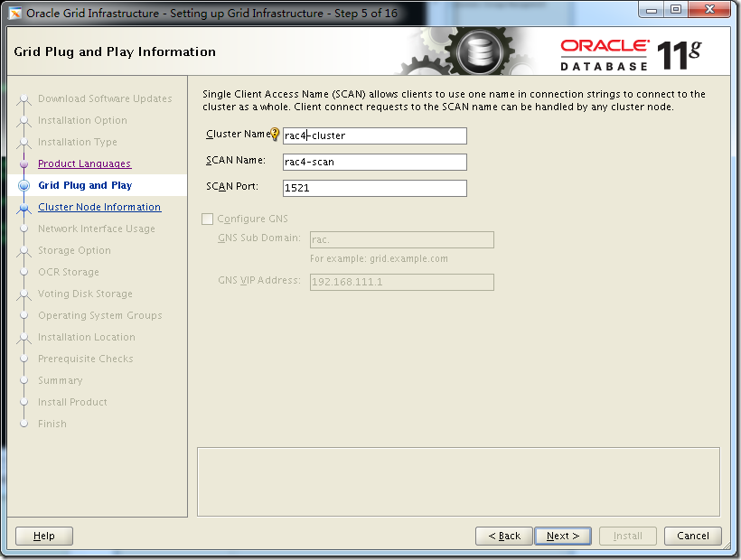Click the GNS VIP Address field
Viewport: 741px width, 560px height.
(402, 282)
